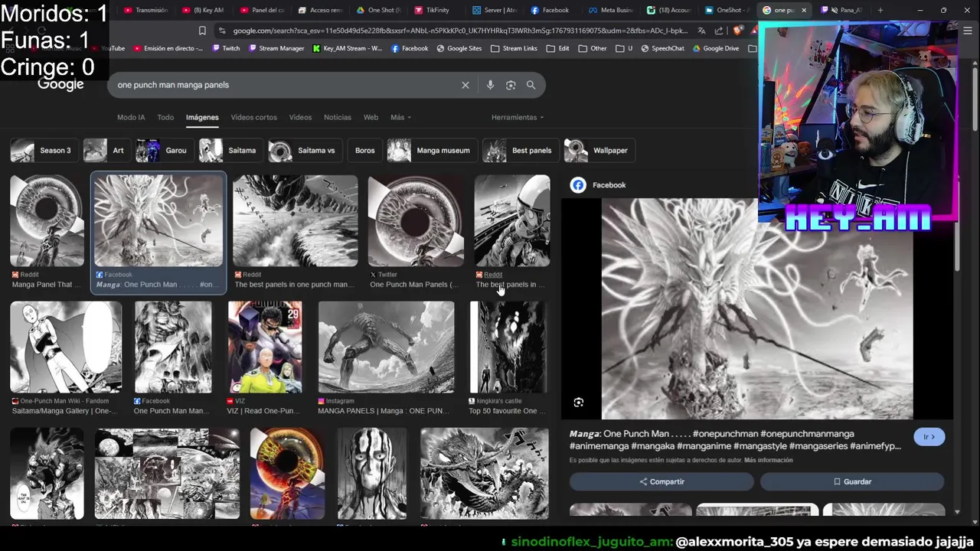The image size is (980, 551).
Task: Open the Instagram MANGA PANELS thumbnail
Action: [x=386, y=347]
